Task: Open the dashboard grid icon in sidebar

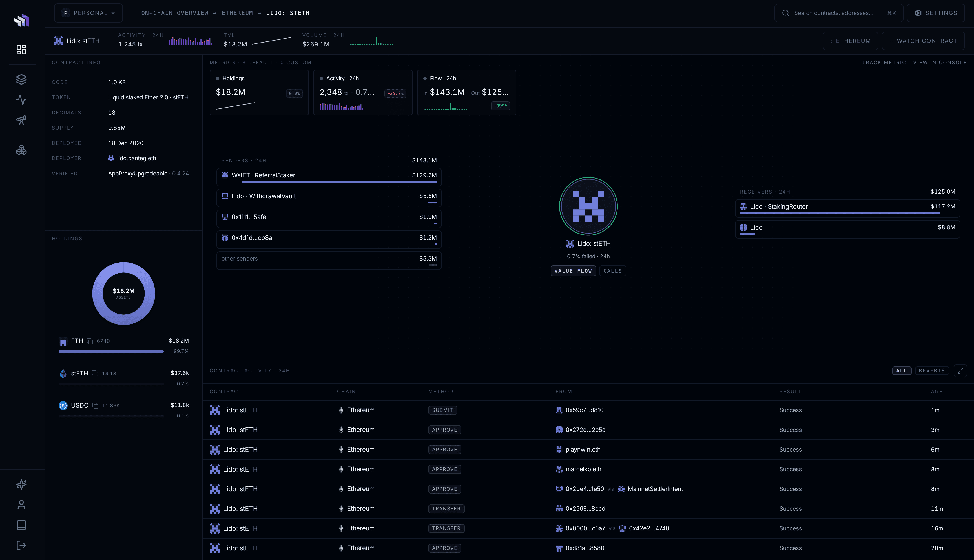Action: (x=21, y=50)
